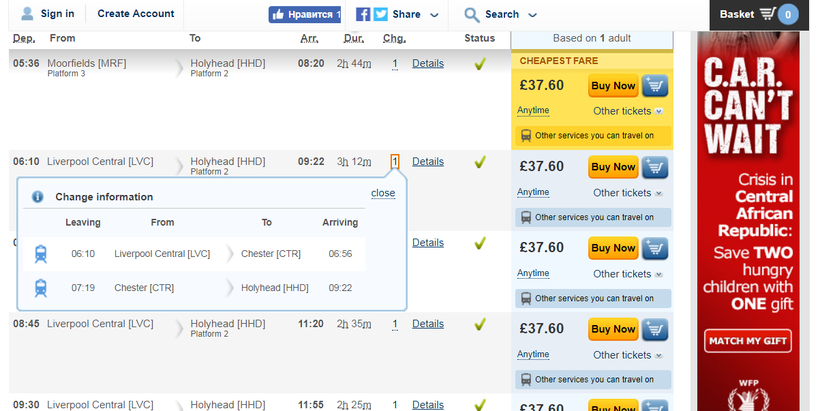820x411 pixels.
Task: Open Create Account page
Action: [x=136, y=14]
